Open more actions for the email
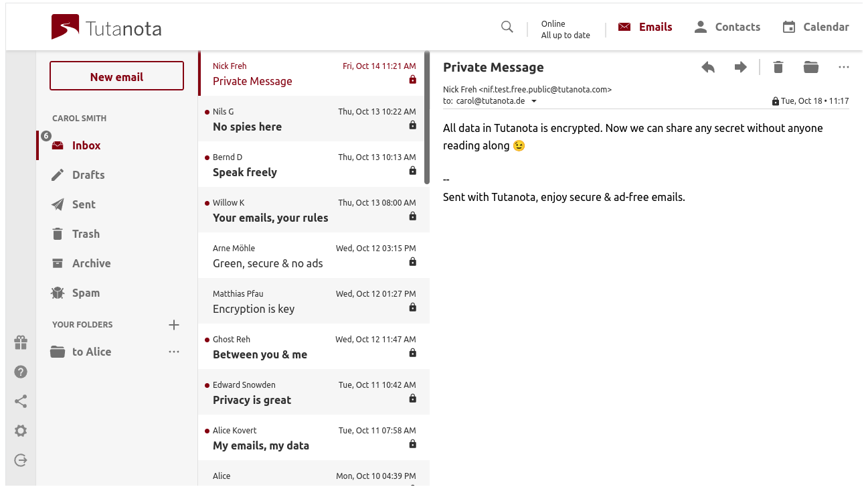Screen dimensions: 868x489 point(843,67)
